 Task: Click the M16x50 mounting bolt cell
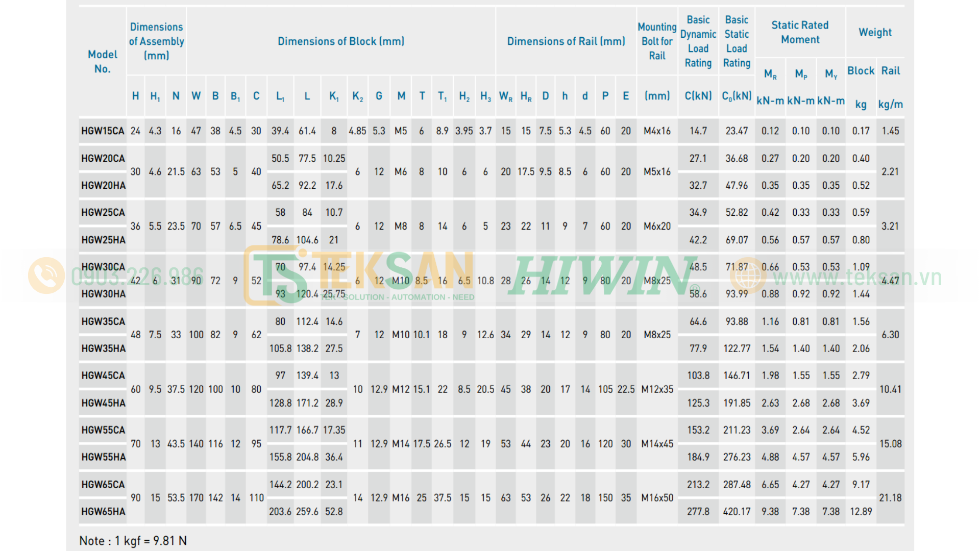[x=657, y=498]
